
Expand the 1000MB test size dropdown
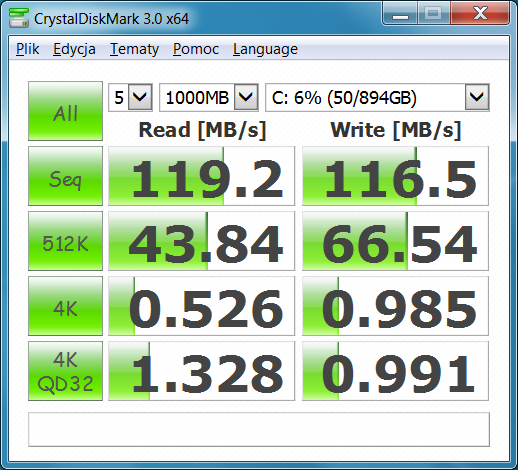tap(209, 98)
